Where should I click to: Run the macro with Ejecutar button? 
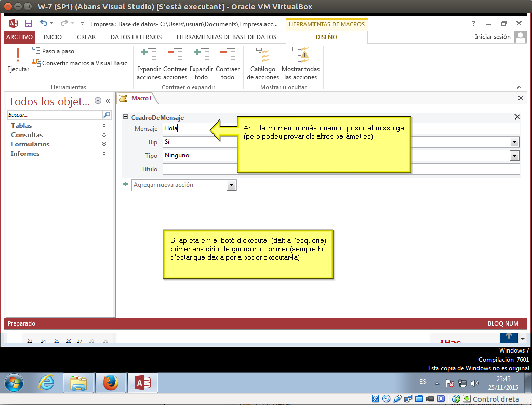[18, 60]
